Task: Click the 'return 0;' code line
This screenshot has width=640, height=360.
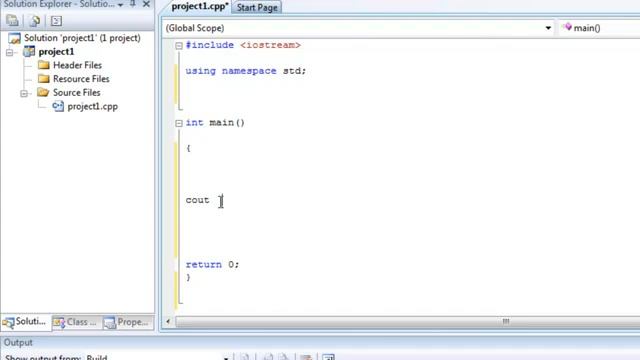Action: [212, 264]
